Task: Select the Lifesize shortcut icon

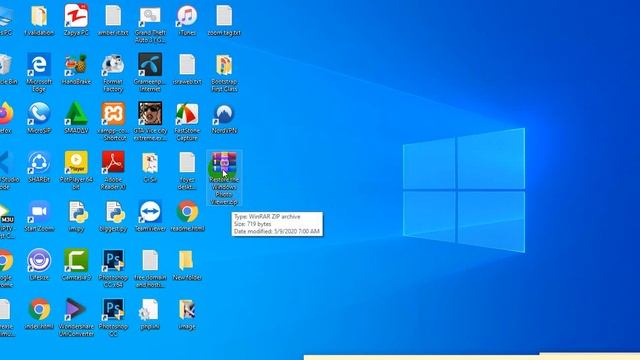Action: [39, 260]
